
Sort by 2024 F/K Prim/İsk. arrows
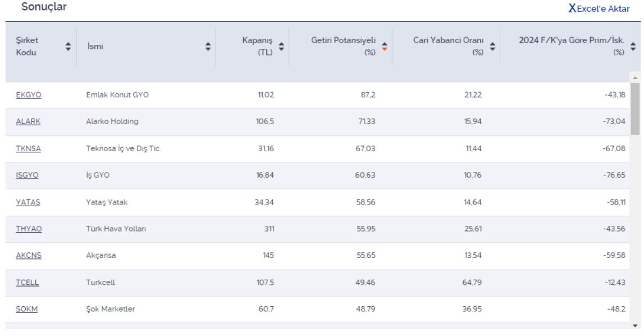[633, 47]
